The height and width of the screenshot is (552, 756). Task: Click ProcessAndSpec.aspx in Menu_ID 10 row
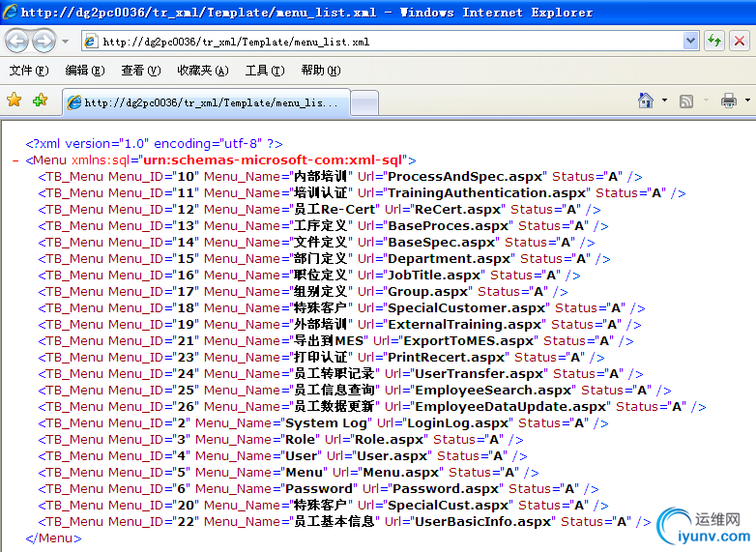465,177
